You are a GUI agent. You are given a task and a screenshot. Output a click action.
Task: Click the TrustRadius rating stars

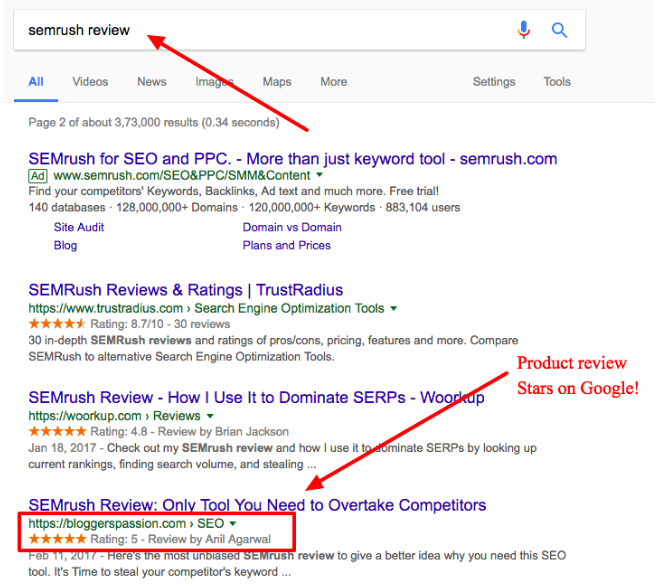(x=57, y=324)
